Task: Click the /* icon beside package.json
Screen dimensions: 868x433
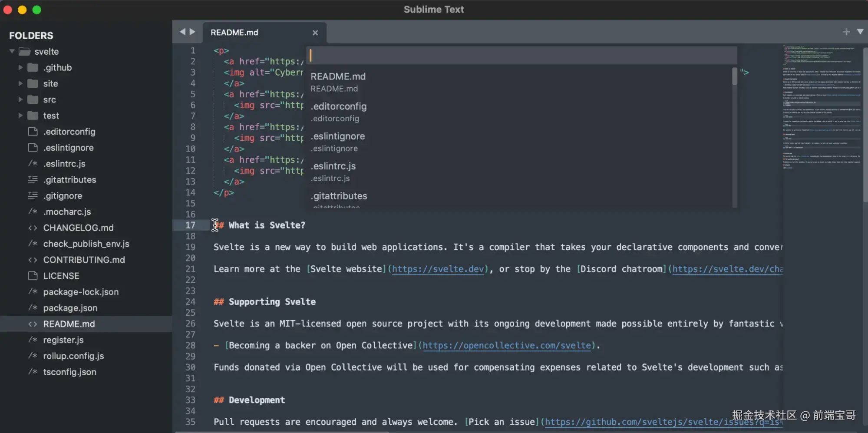Action: [33, 308]
